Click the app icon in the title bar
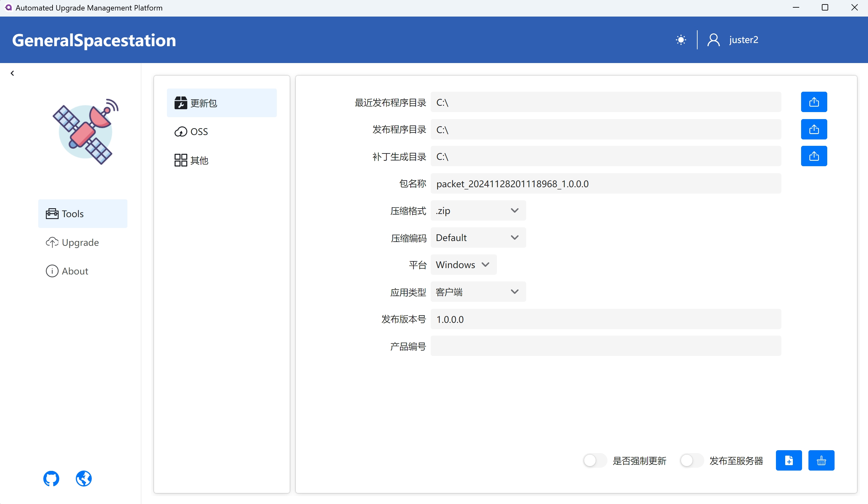 8,7
